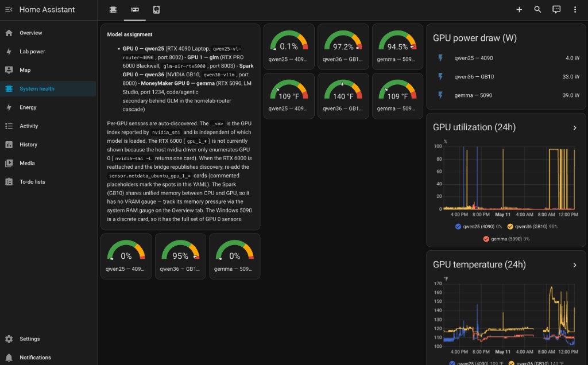Open the Assist chat icon
The height and width of the screenshot is (365, 588).
click(556, 10)
